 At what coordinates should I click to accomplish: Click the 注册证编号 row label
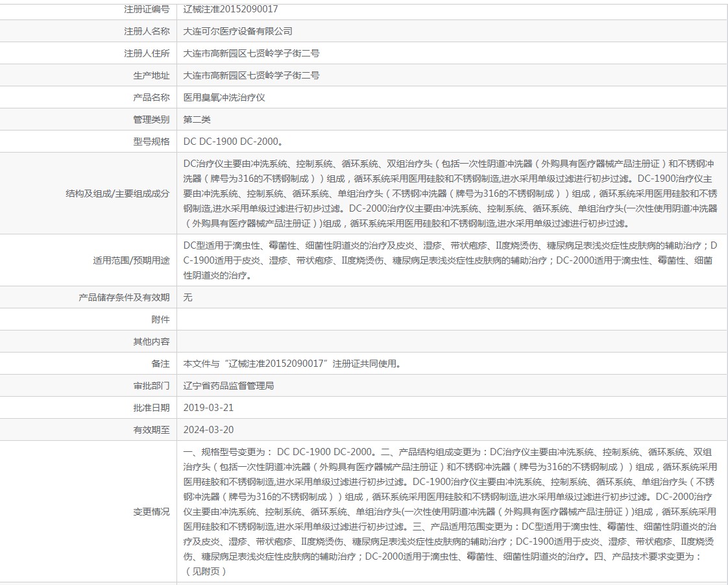(147, 9)
